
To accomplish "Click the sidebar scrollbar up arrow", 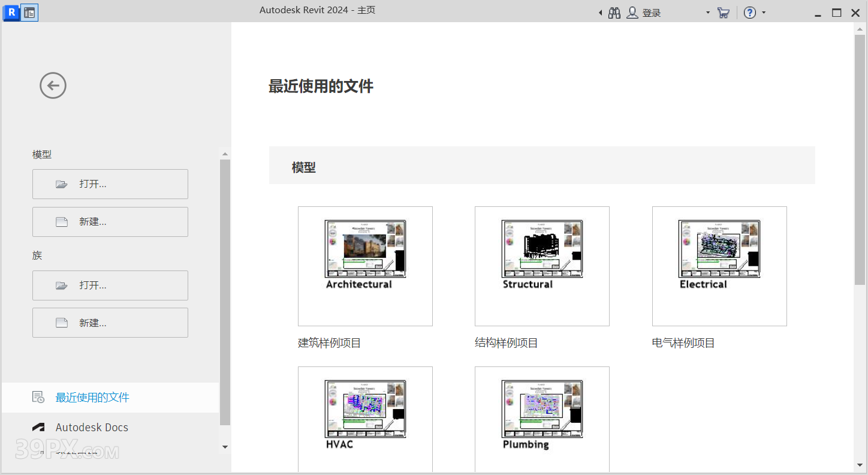I will point(225,154).
